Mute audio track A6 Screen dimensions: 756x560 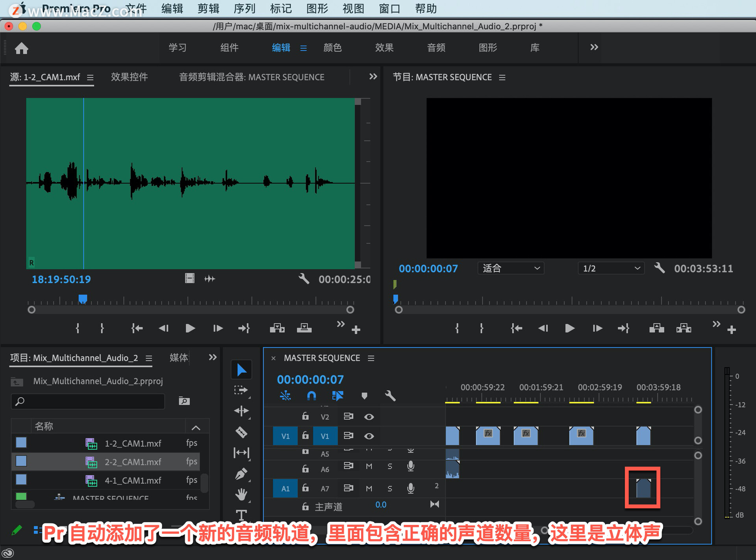tap(369, 466)
